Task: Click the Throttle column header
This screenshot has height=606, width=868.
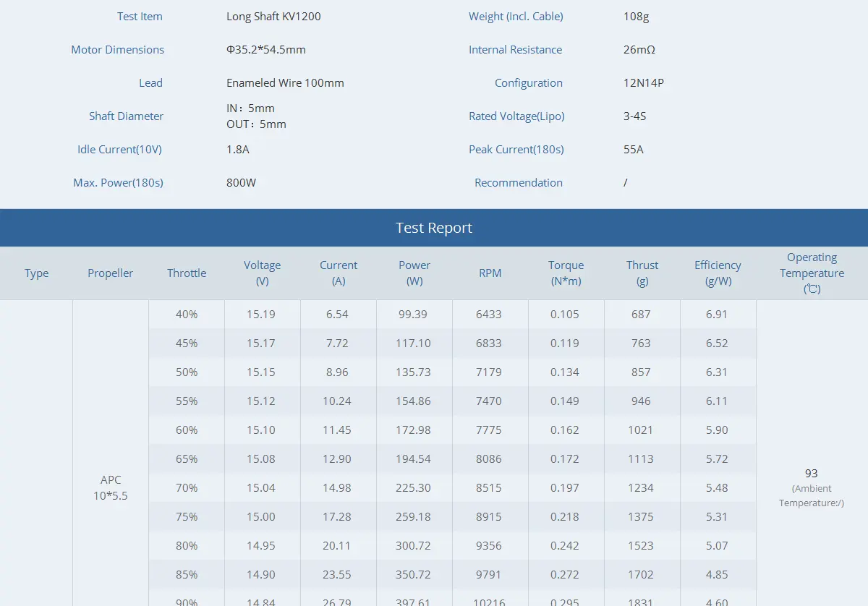Action: coord(187,273)
